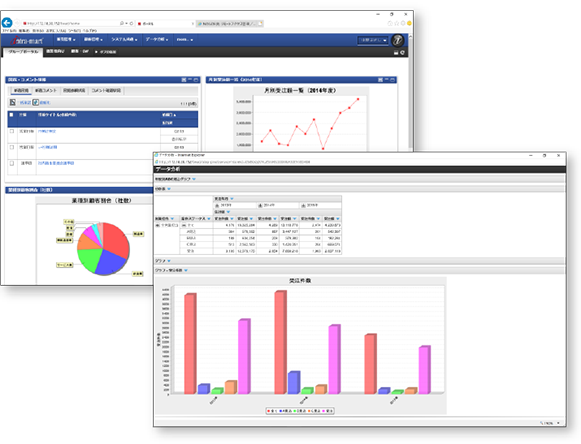Expand the 2014年 year column icon
The image size is (581, 444).
(x=260, y=205)
